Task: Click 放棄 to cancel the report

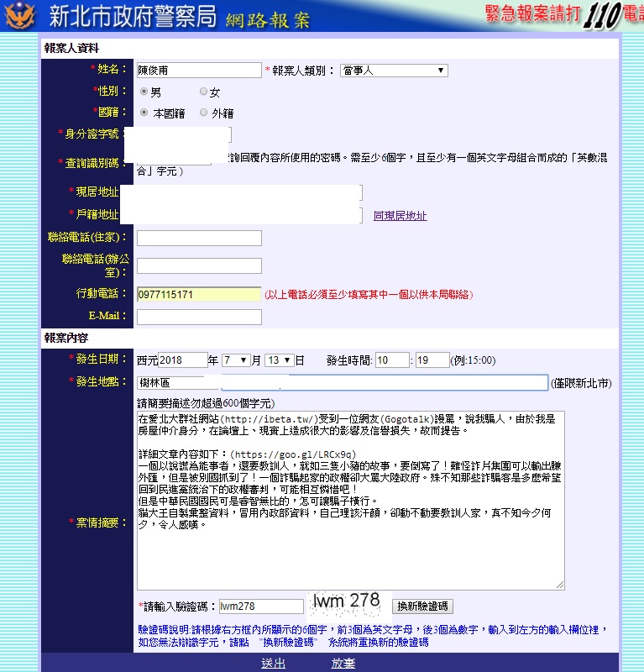Action: 343,663
